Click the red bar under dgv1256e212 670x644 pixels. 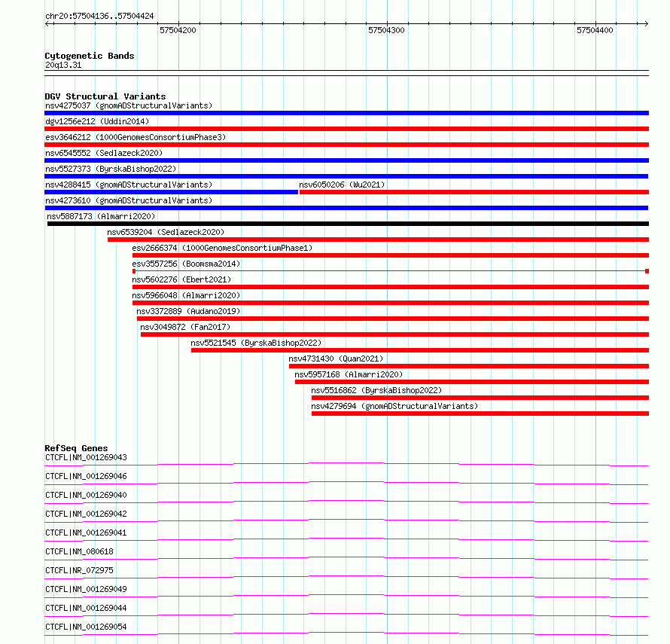point(346,129)
